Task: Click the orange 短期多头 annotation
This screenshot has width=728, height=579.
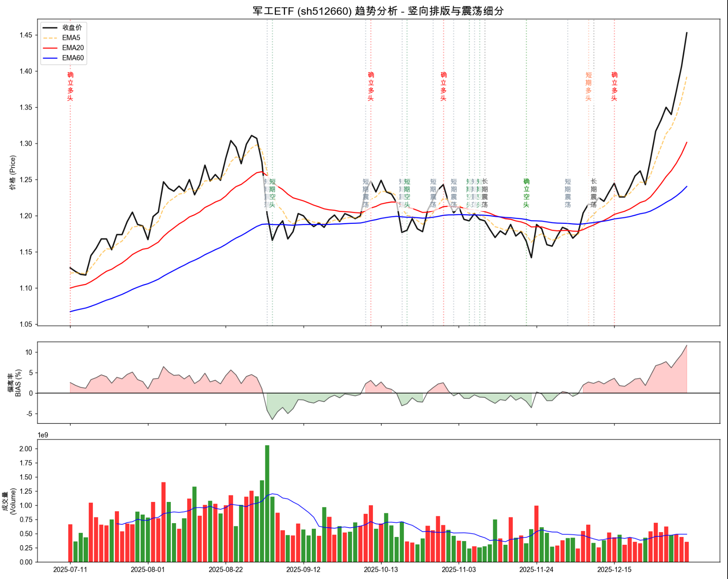Action: click(588, 86)
